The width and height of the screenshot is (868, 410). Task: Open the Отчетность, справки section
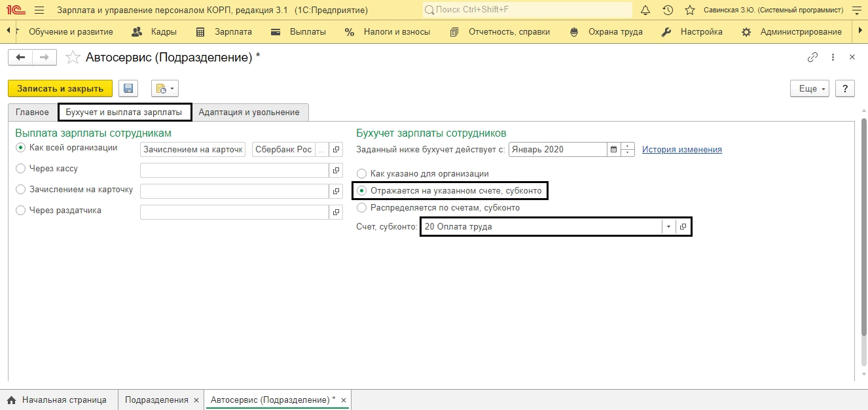500,31
